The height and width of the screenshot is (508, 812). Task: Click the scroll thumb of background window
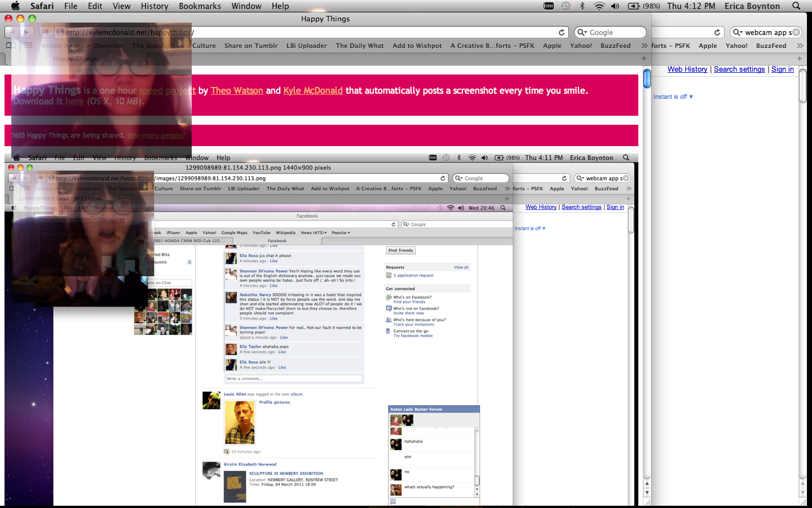[803, 85]
